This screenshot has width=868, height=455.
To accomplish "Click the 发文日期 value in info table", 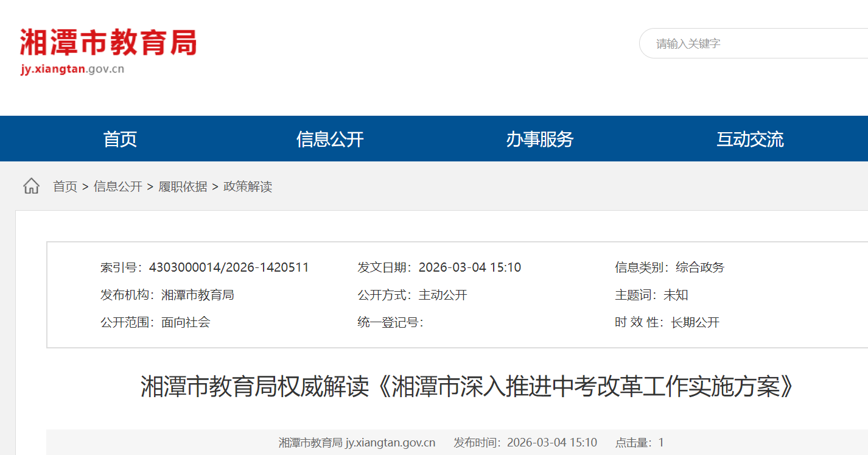I will coord(469,267).
